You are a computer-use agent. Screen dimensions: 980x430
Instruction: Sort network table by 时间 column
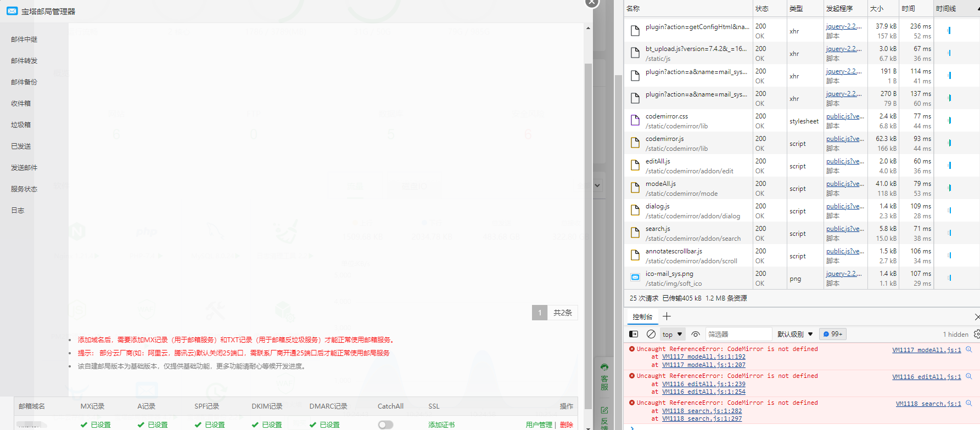point(916,8)
